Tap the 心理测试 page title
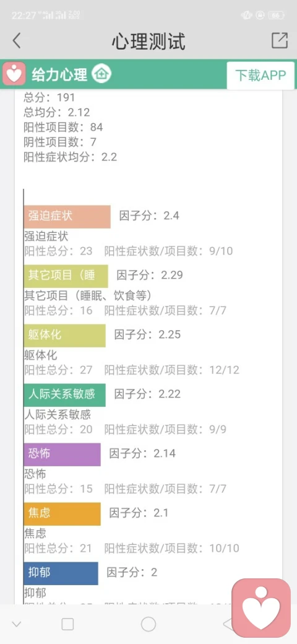297x644 pixels. coord(148,41)
